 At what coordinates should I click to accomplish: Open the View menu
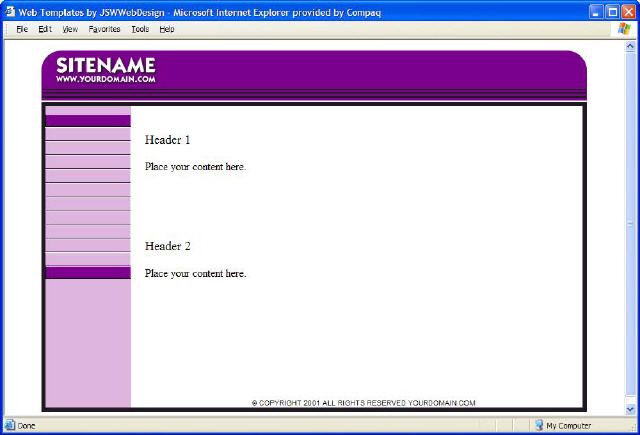pyautogui.click(x=70, y=29)
